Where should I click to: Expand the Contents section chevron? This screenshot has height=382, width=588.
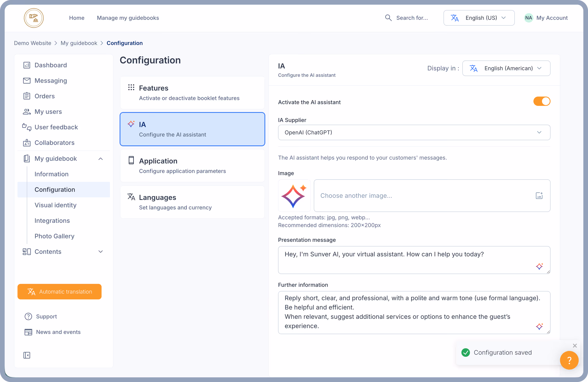[101, 251]
